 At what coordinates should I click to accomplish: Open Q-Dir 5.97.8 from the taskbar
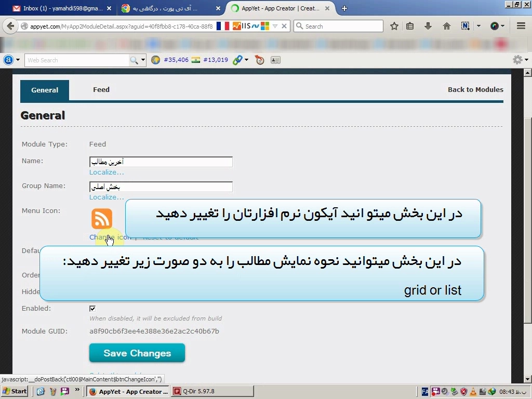(212, 391)
